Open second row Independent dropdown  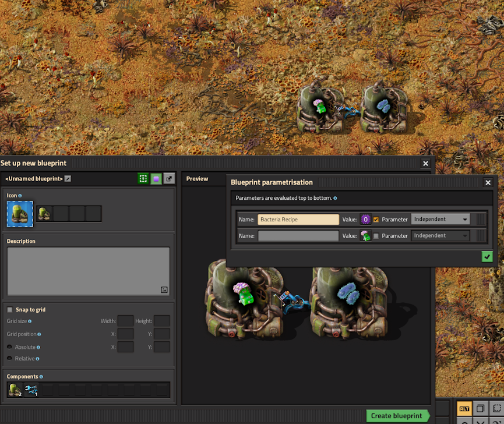click(440, 236)
